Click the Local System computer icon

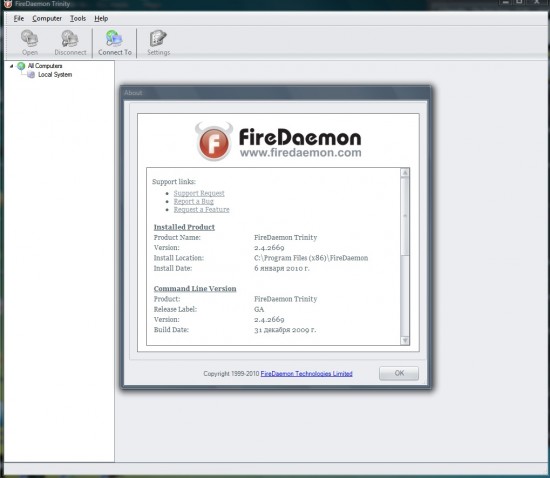pos(31,75)
